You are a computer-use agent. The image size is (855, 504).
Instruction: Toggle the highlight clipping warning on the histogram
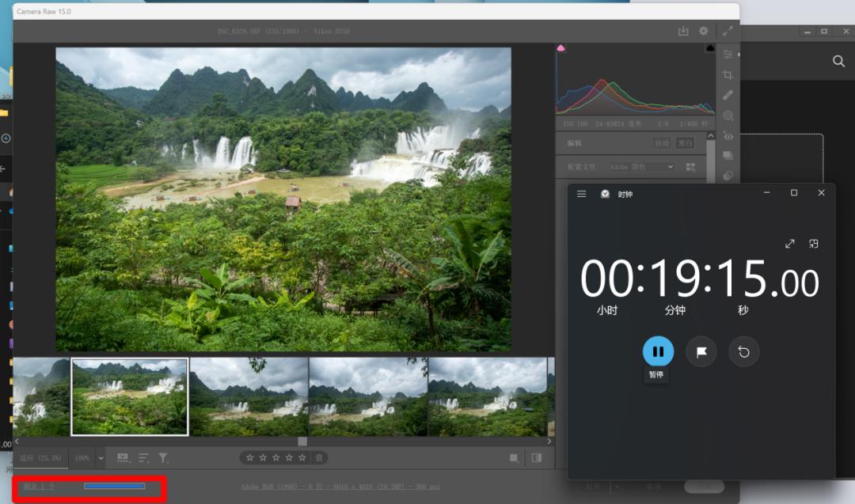point(709,47)
